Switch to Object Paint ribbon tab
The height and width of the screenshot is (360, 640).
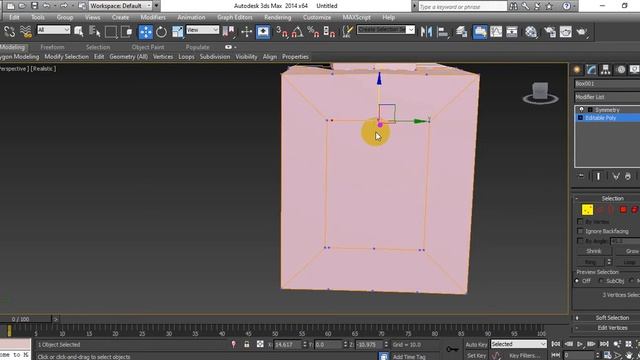click(148, 47)
